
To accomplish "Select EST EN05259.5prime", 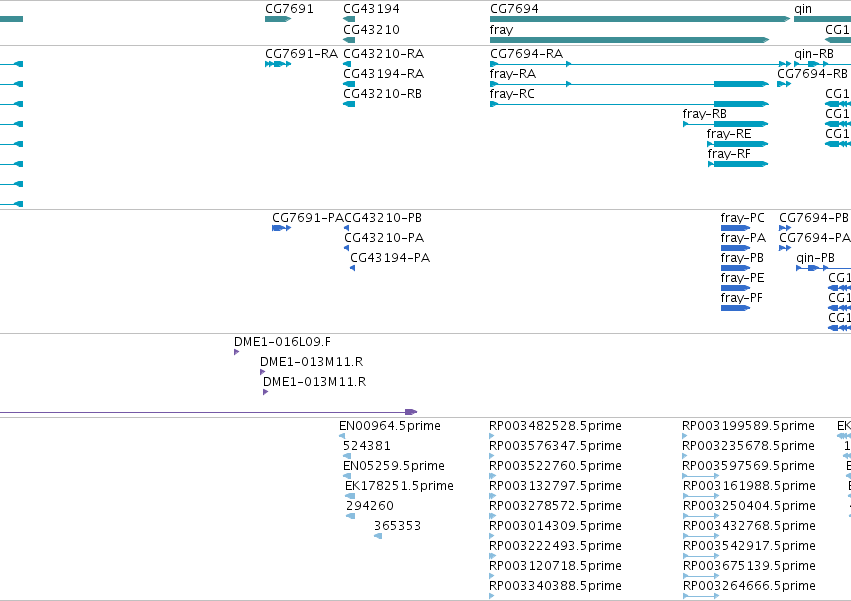I will 347,476.
